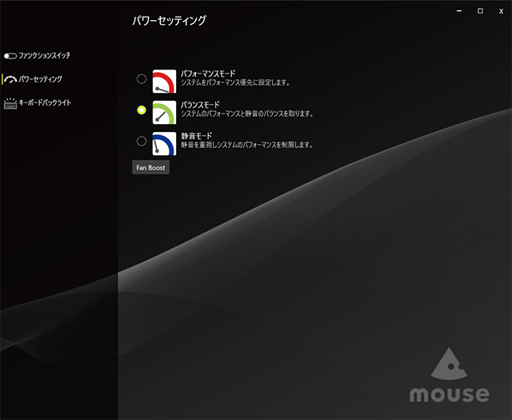
Task: Click the yellow power gauge sidebar icon
Action: point(10,79)
